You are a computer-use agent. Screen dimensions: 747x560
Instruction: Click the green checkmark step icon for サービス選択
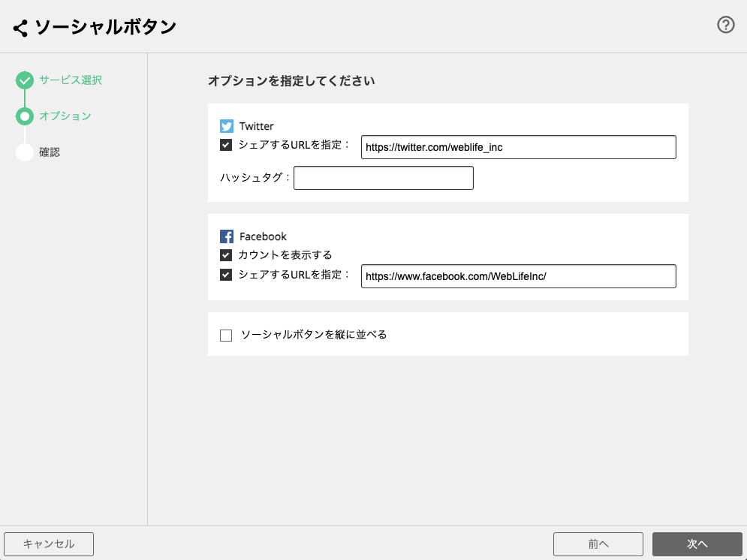(25, 80)
